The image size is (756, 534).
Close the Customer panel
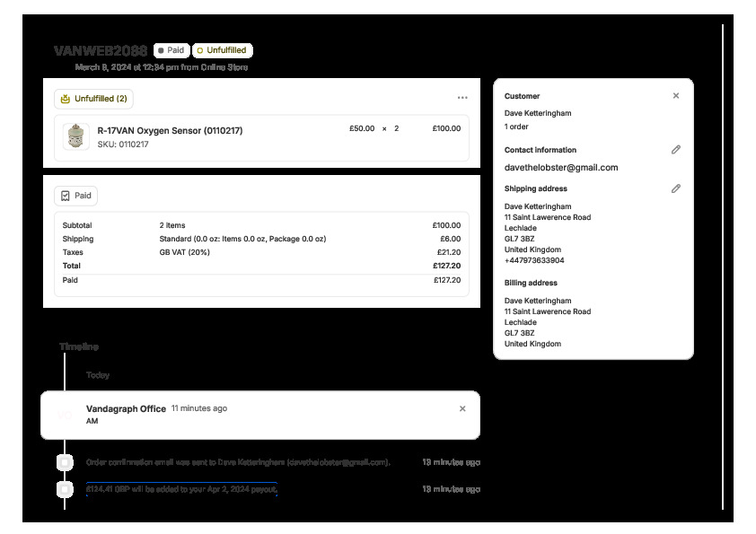point(676,96)
